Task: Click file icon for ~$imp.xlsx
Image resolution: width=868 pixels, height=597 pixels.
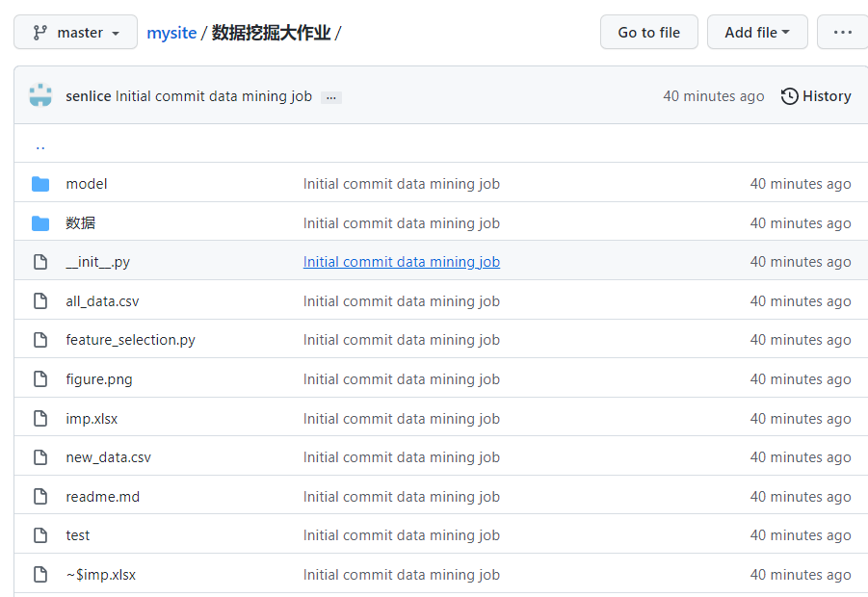Action: pos(40,574)
